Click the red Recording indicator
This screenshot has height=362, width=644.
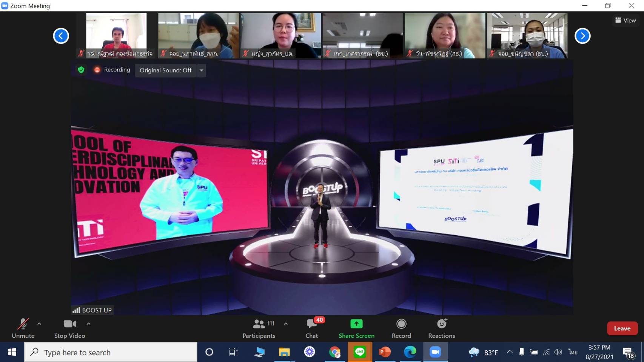[112, 70]
